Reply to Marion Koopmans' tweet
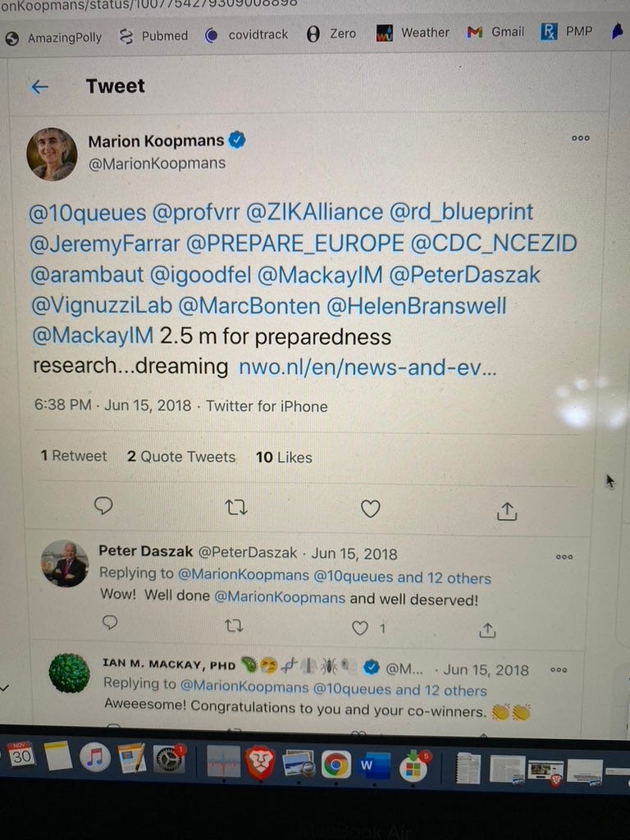The width and height of the screenshot is (630, 840). [103, 505]
